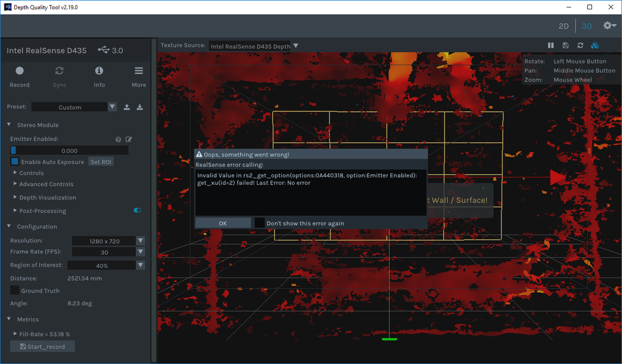Image resolution: width=622 pixels, height=364 pixels.
Task: Click the Start_record button
Action: point(42,347)
